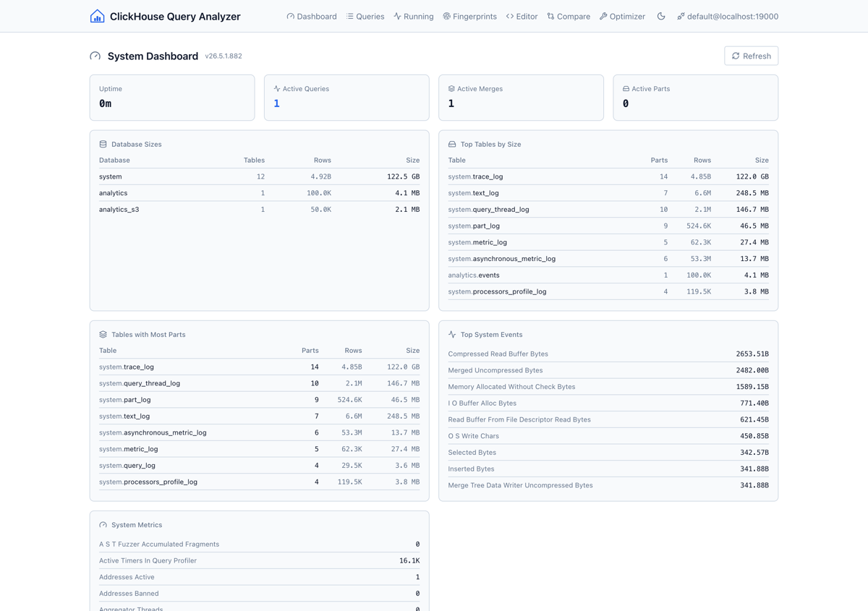The width and height of the screenshot is (868, 611).
Task: Click the Tables with Most Parts layers icon
Action: pos(103,334)
